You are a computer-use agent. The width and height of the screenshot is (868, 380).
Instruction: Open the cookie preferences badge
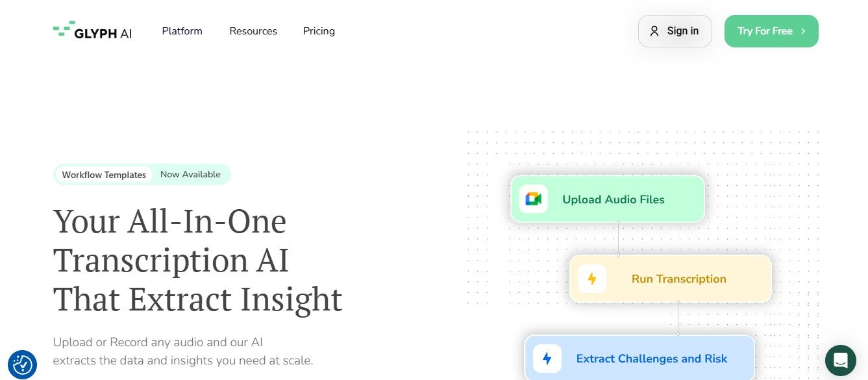(x=23, y=365)
